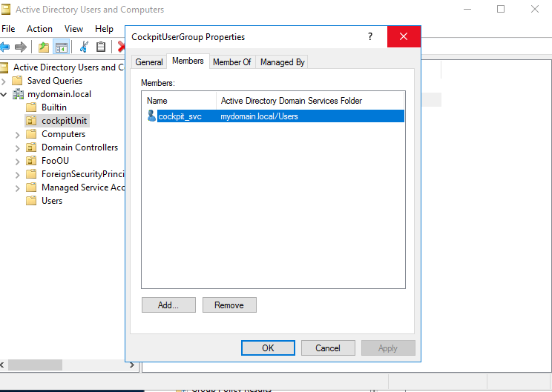552x392 pixels.
Task: Expand the Managed Service Accounts node
Action: pyautogui.click(x=17, y=188)
